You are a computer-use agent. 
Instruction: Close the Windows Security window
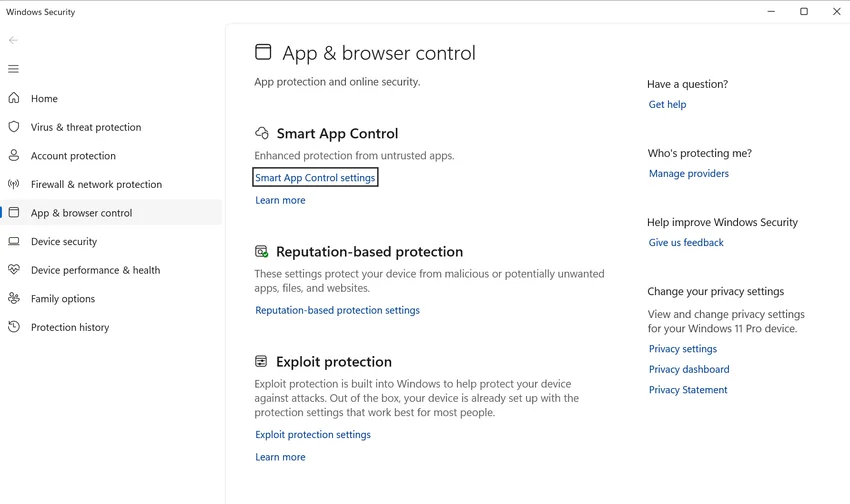(836, 11)
